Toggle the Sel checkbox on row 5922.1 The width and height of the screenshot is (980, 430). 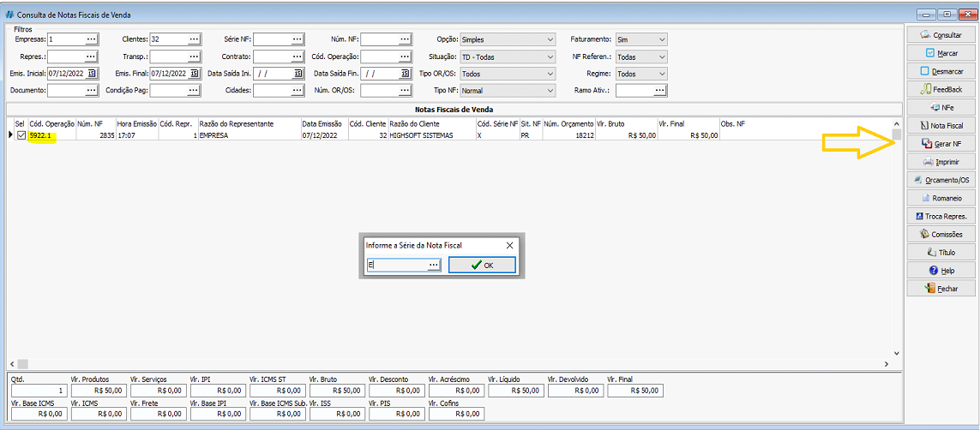(21, 135)
